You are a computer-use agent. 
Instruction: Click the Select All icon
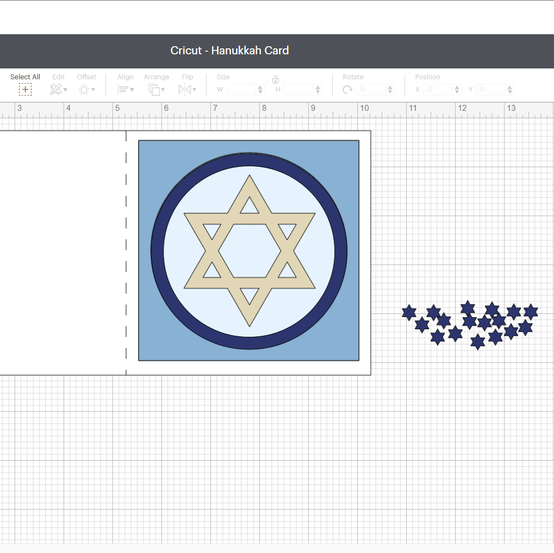coord(25,89)
